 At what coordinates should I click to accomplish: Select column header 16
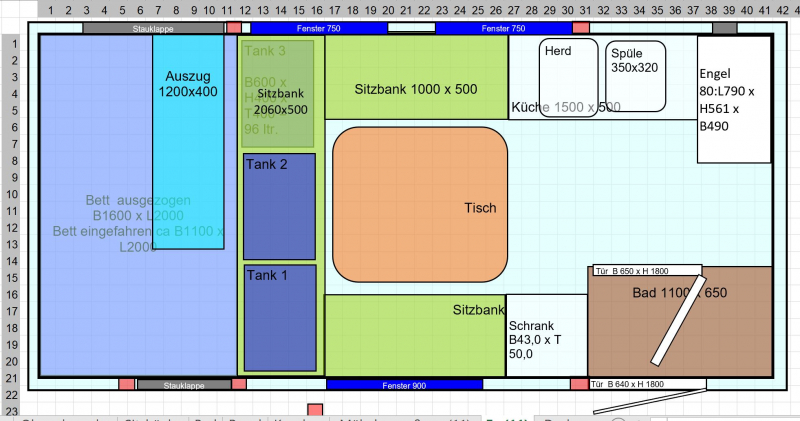tap(317, 10)
